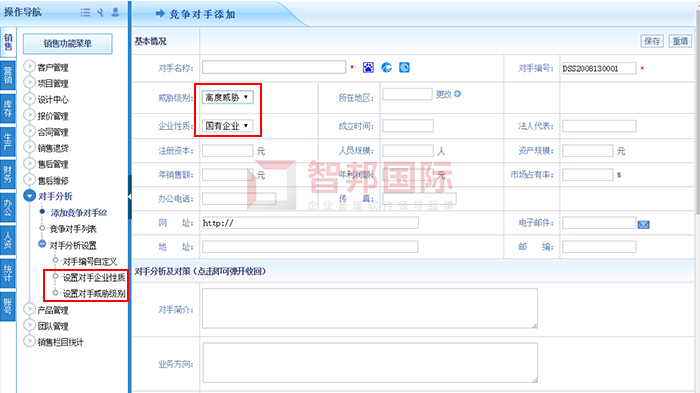Focus the 市场占有率 input field
This screenshot has width=700, height=393.
[588, 175]
